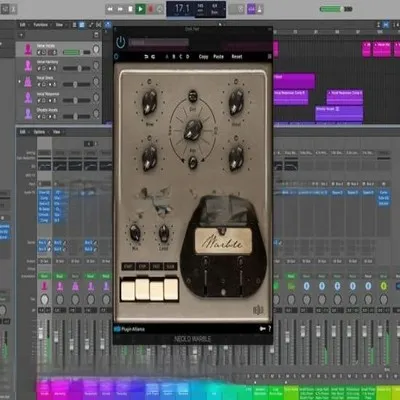400x400 pixels.
Task: Click the Plugin Alliance logo in plugin footer
Action: point(129,329)
